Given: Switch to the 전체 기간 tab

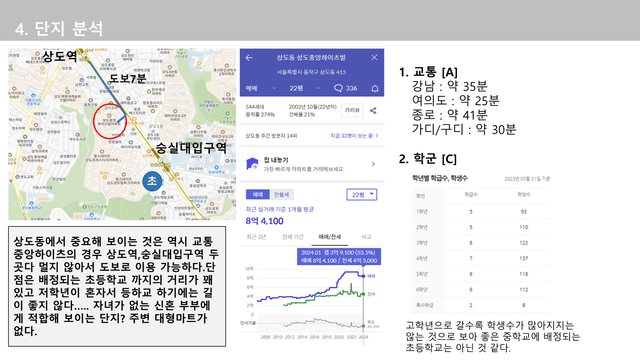Looking at the screenshot, I should 293,237.
